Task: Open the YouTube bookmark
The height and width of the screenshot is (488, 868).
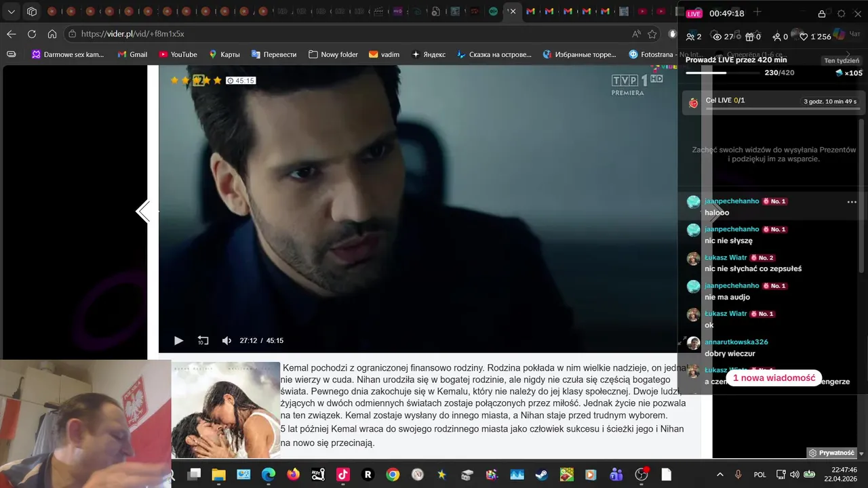Action: pyautogui.click(x=178, y=54)
